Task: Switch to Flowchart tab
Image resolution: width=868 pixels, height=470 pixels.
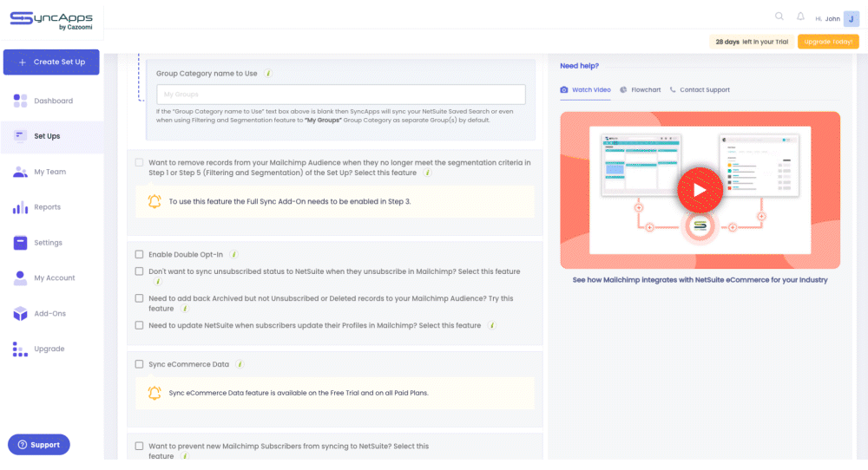Action: tap(641, 89)
